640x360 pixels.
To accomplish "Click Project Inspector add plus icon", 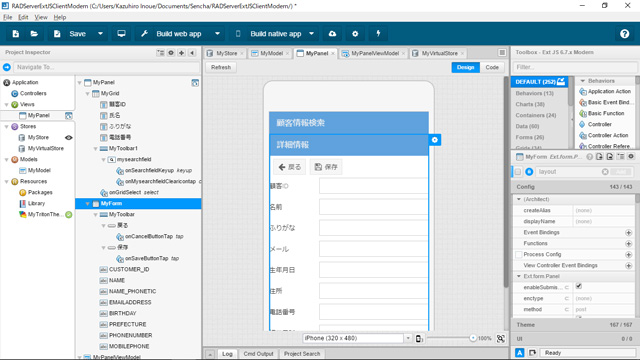I will pos(182,53).
